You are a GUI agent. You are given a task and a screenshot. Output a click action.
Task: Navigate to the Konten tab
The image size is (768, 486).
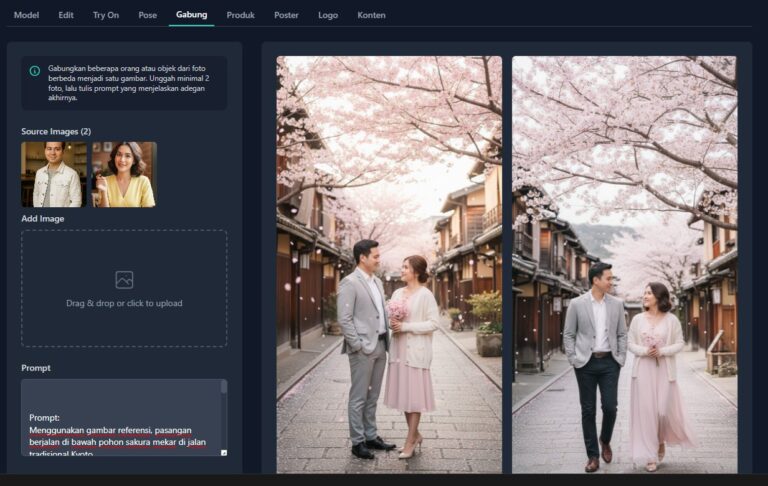371,15
